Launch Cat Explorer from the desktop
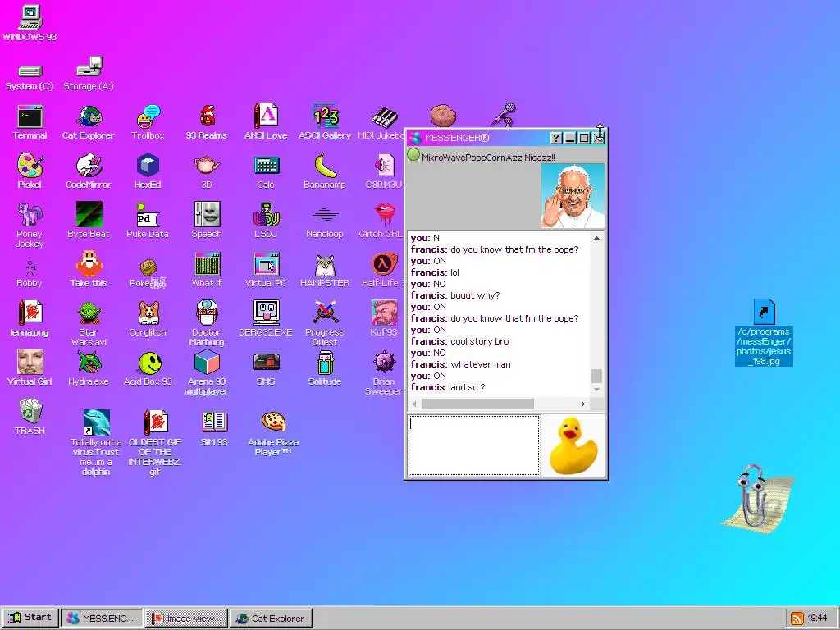Image resolution: width=840 pixels, height=630 pixels. click(89, 116)
